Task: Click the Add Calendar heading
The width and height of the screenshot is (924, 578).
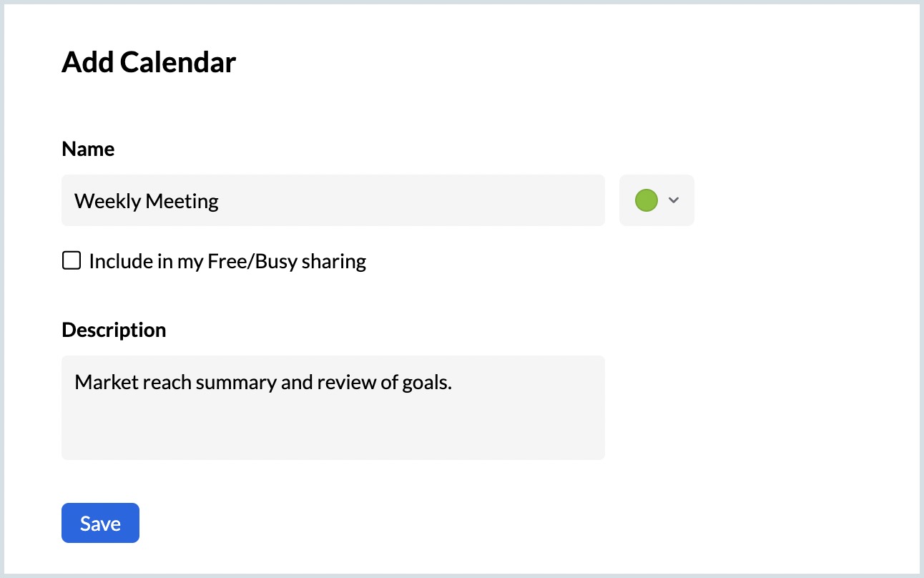Action: pyautogui.click(x=149, y=63)
